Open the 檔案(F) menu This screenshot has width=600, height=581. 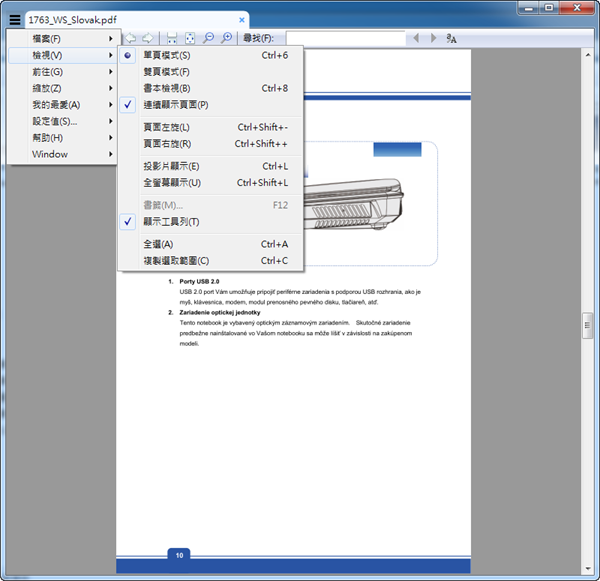click(62, 39)
